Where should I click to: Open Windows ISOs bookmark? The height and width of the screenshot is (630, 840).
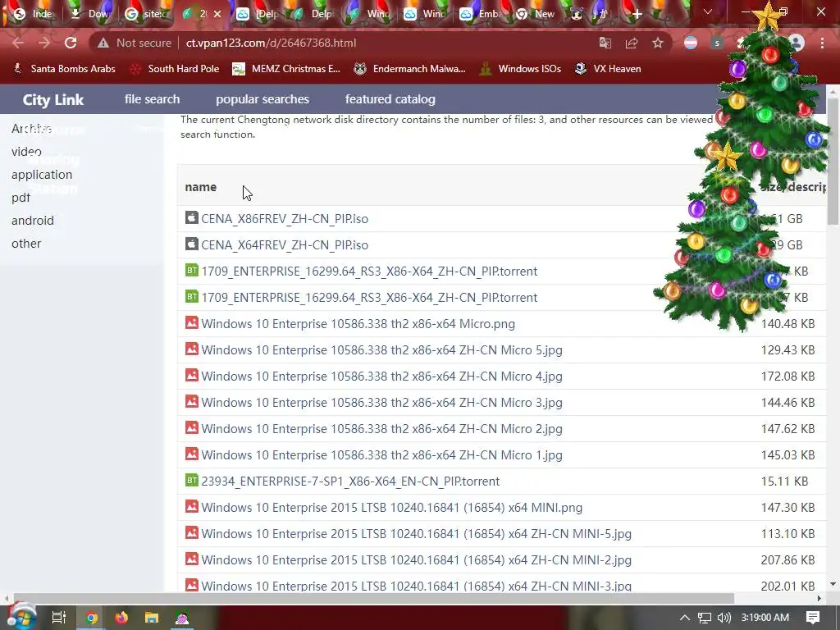pyautogui.click(x=520, y=69)
